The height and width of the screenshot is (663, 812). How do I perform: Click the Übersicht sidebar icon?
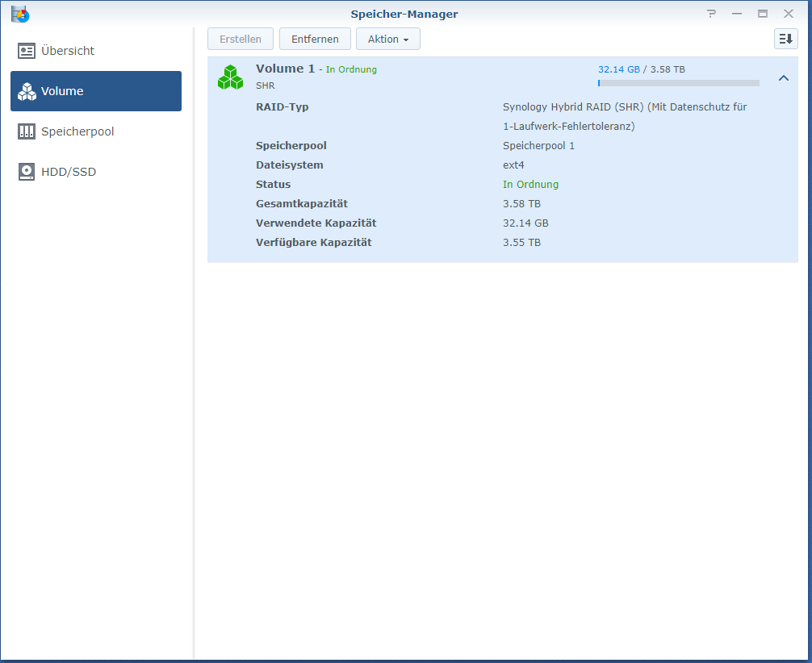[27, 51]
